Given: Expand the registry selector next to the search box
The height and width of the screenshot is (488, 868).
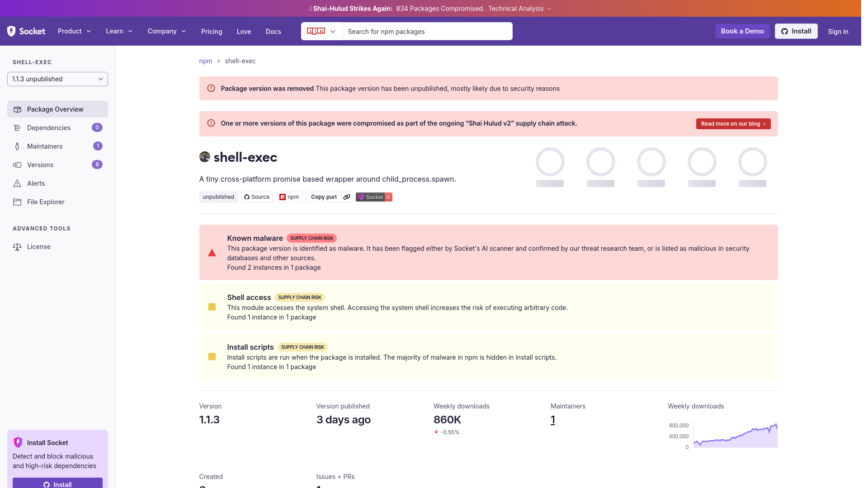Looking at the screenshot, I should [x=321, y=31].
